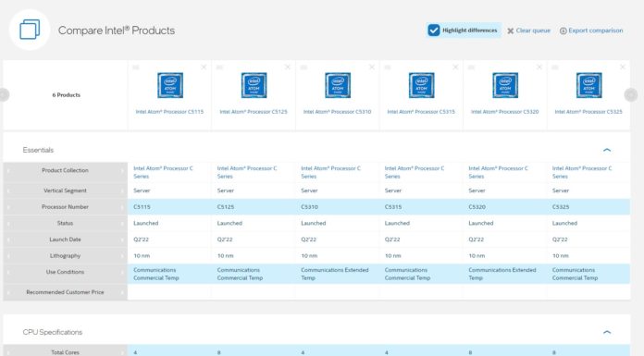Click the Compare Intel Products page title

(117, 31)
